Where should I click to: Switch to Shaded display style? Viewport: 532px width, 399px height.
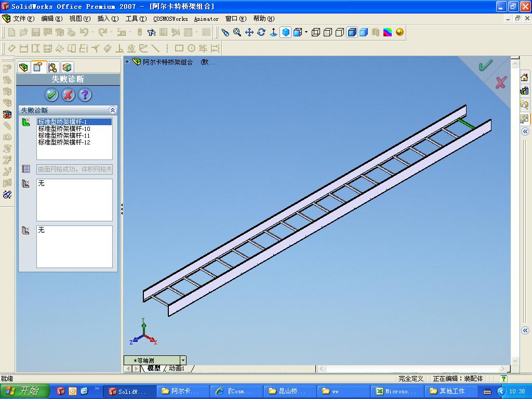coord(364,32)
